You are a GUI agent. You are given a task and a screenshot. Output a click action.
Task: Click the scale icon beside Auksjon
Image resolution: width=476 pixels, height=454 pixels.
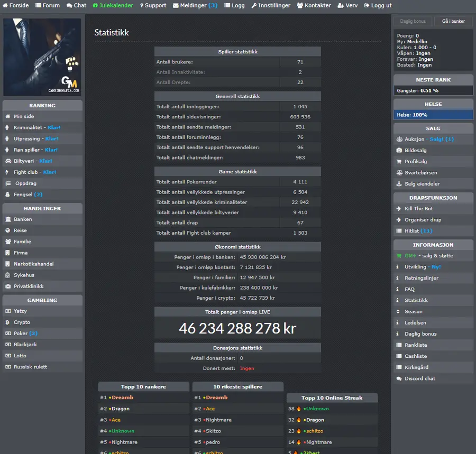point(399,139)
